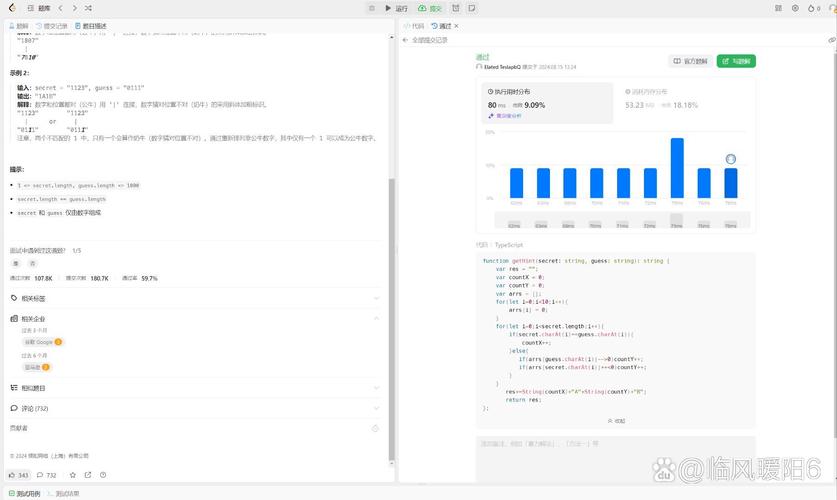Image resolution: width=837 pixels, height=500 pixels.
Task: Click the debug icon left of Run
Action: click(372, 8)
